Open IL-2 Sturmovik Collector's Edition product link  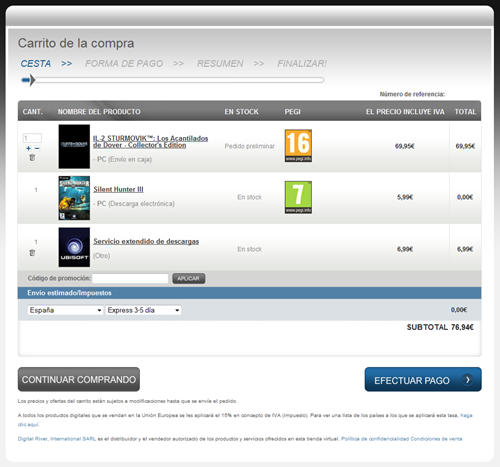(150, 142)
